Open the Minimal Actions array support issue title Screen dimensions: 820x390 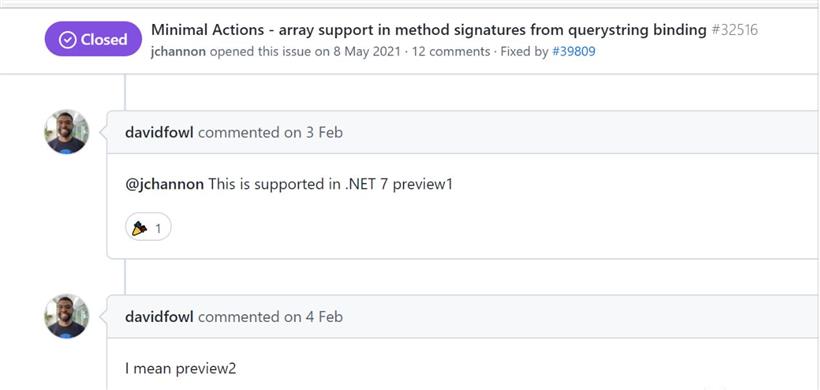[428, 30]
